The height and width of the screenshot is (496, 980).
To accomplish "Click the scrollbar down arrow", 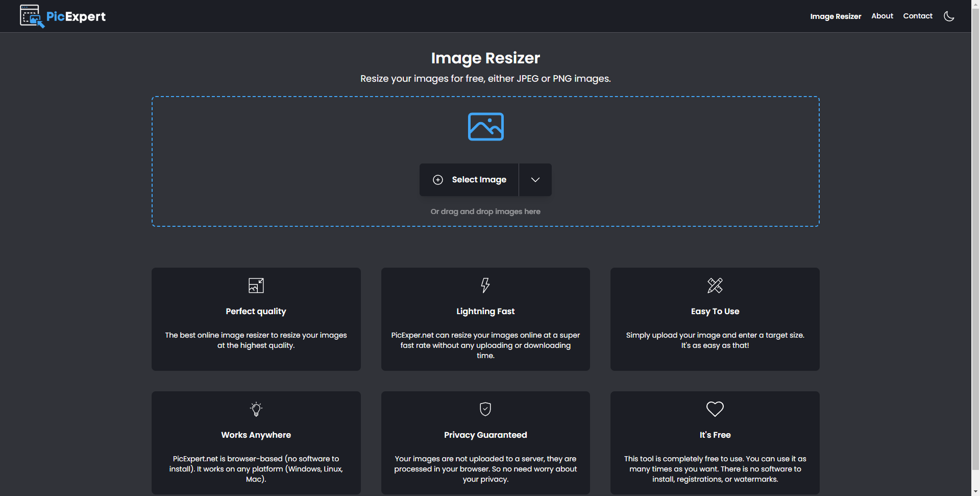I will (x=975, y=491).
